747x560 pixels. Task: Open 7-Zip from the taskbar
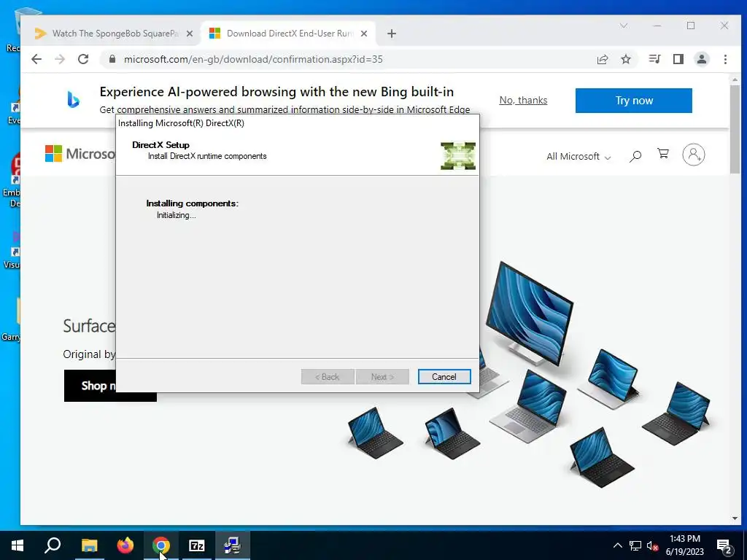point(197,545)
